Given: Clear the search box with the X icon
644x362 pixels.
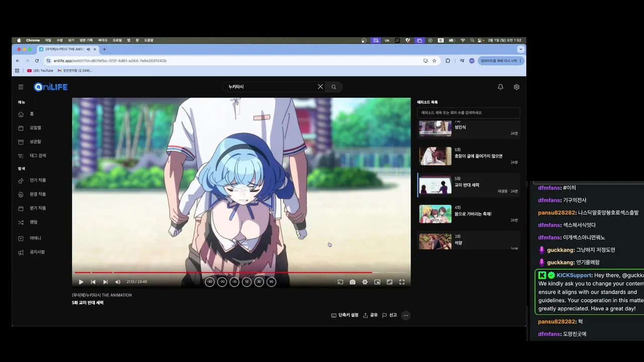Looking at the screenshot, I should tap(320, 86).
